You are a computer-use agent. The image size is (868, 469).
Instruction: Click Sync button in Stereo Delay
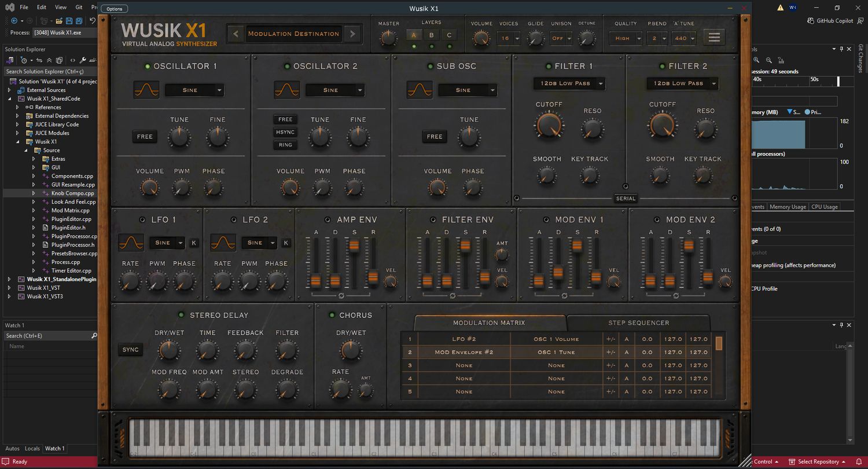pos(131,350)
